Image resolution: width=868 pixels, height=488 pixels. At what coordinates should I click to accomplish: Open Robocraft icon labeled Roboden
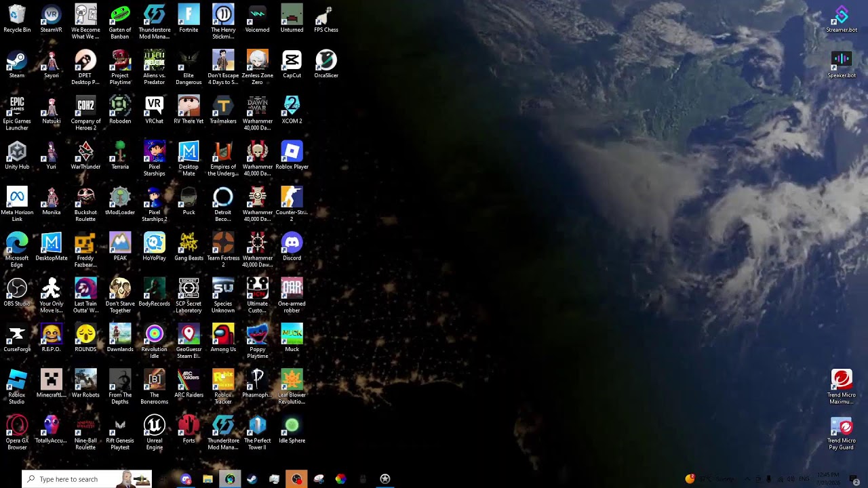[120, 110]
